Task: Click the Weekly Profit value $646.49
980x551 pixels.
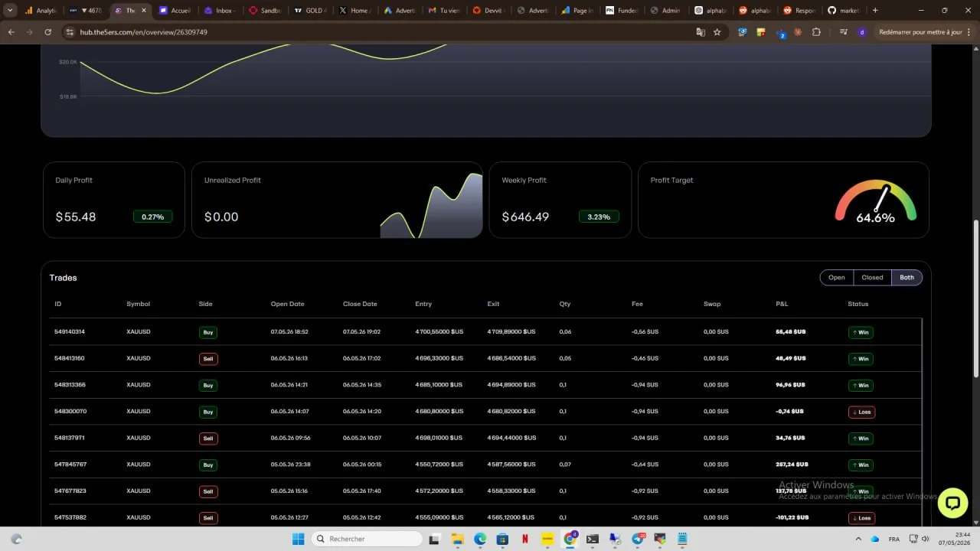Action: [x=525, y=217]
